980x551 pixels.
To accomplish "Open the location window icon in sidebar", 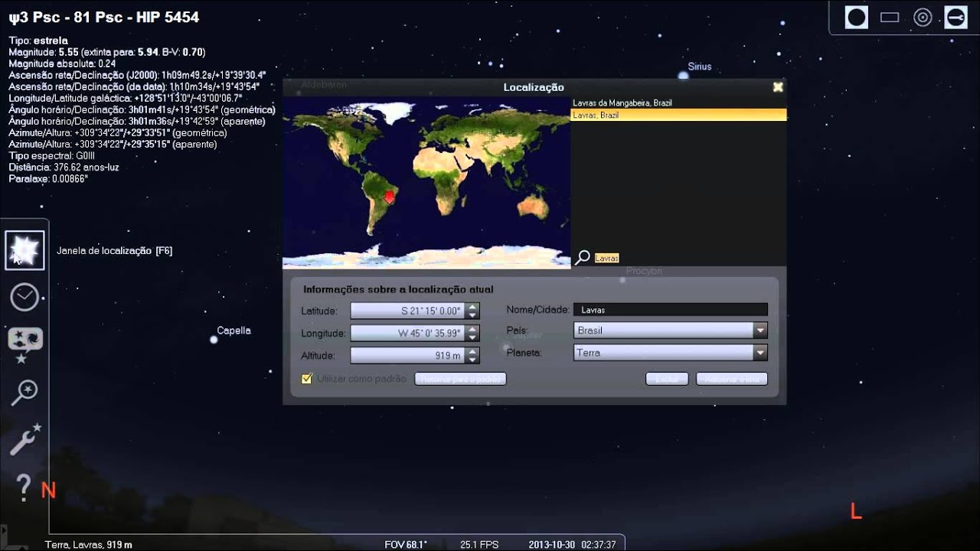I will [x=24, y=250].
